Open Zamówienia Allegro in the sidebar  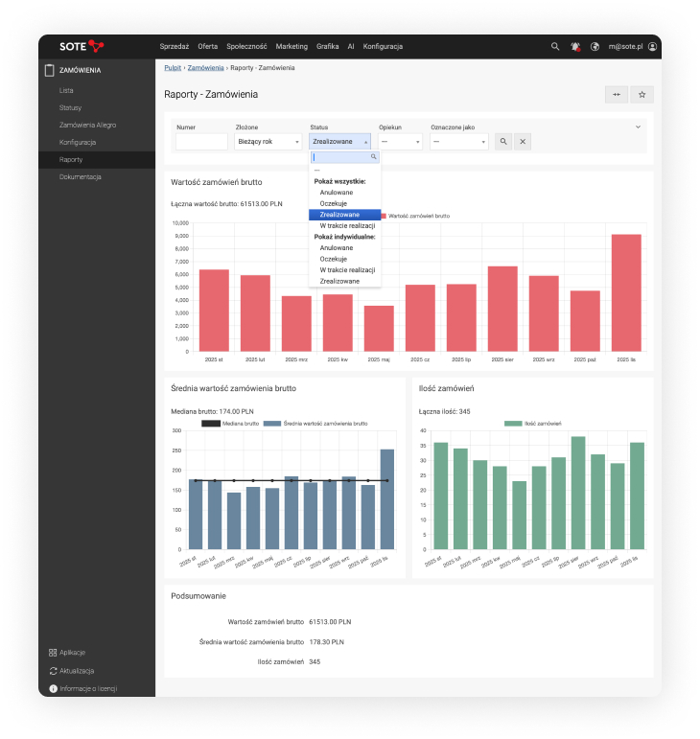87,125
